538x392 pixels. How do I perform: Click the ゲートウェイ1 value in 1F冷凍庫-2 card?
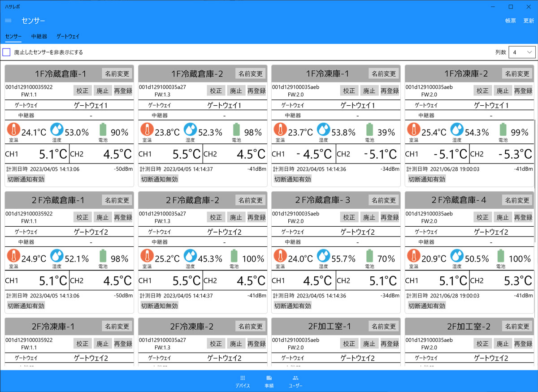point(491,105)
